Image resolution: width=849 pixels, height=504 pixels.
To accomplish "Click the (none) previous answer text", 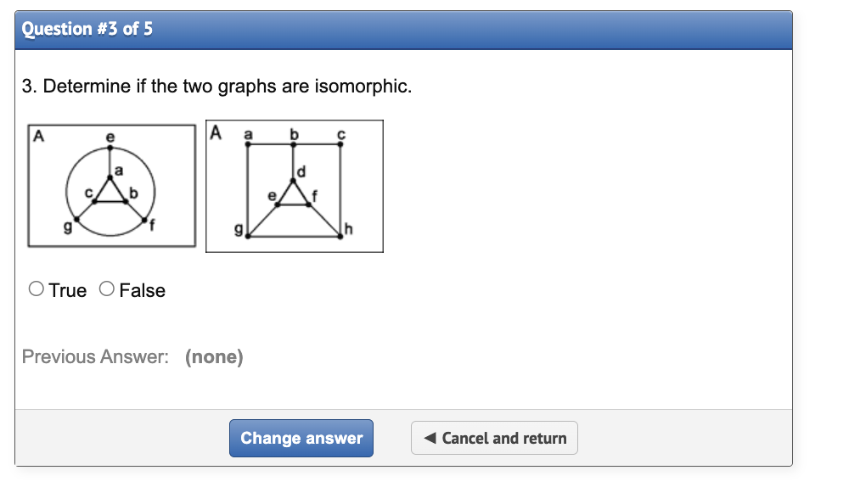I will tap(215, 356).
